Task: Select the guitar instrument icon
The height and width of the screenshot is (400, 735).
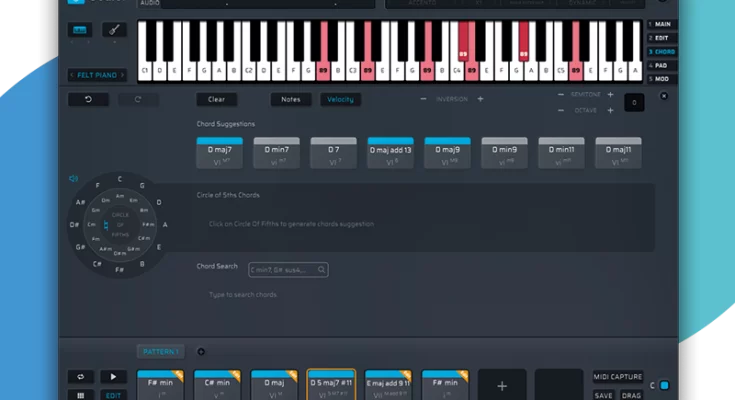Action: (x=115, y=31)
